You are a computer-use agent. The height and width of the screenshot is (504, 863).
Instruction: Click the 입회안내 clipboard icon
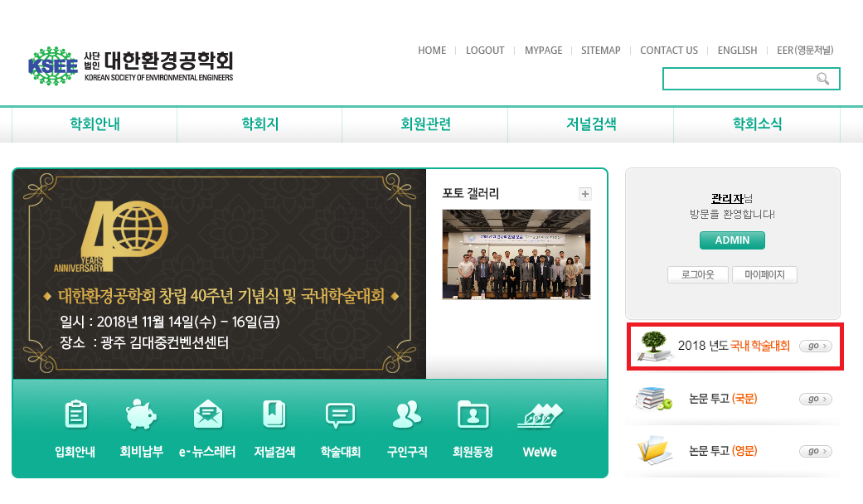[75, 414]
